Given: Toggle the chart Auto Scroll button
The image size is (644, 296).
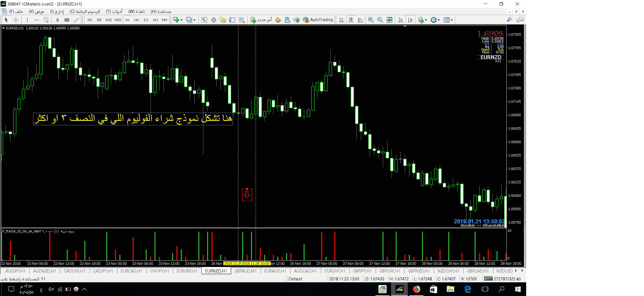Looking at the screenshot, I should pos(401,20).
